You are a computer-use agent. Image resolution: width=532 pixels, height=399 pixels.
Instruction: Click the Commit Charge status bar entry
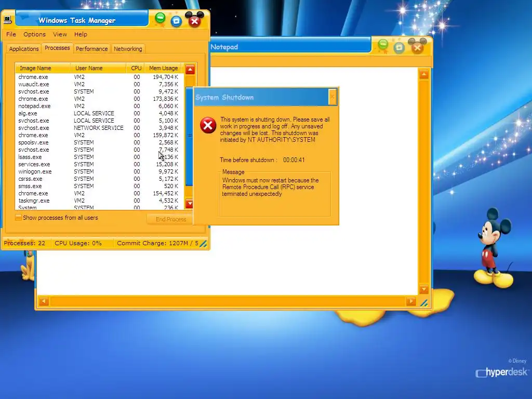coord(157,243)
